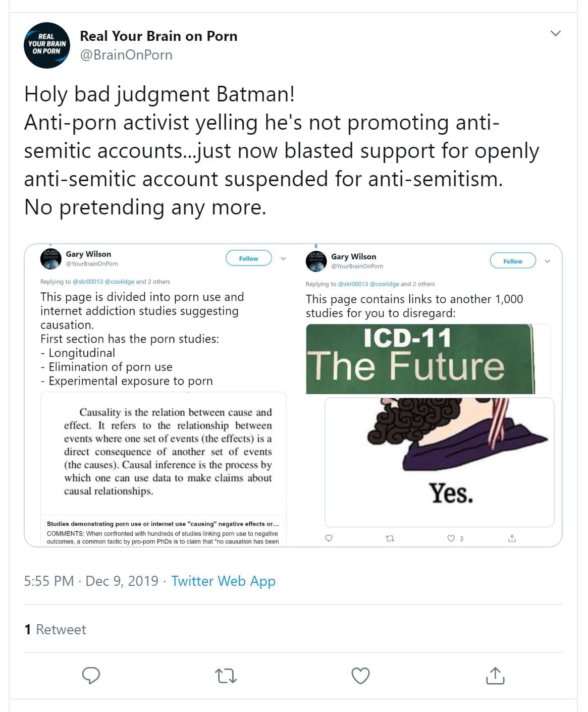Retweet the main tweet
Image resolution: width=588 pixels, height=712 pixels.
coord(226,675)
